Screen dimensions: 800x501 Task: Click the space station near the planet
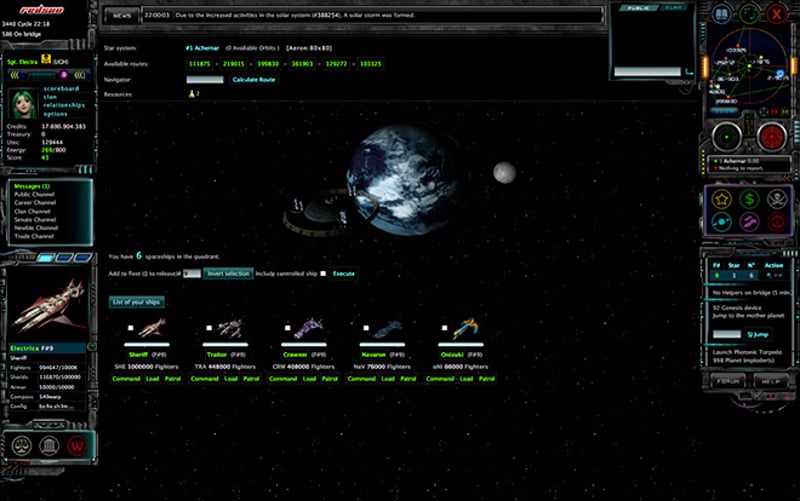[327, 213]
